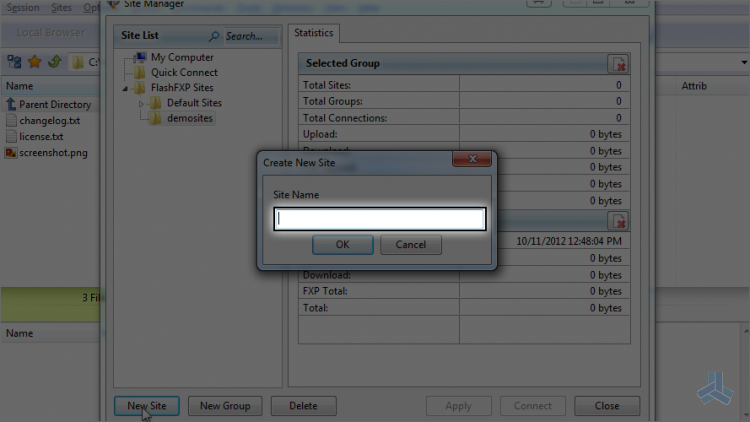Screen dimensions: 750x422
Task: Select My Computer in Site List
Action: (x=182, y=57)
